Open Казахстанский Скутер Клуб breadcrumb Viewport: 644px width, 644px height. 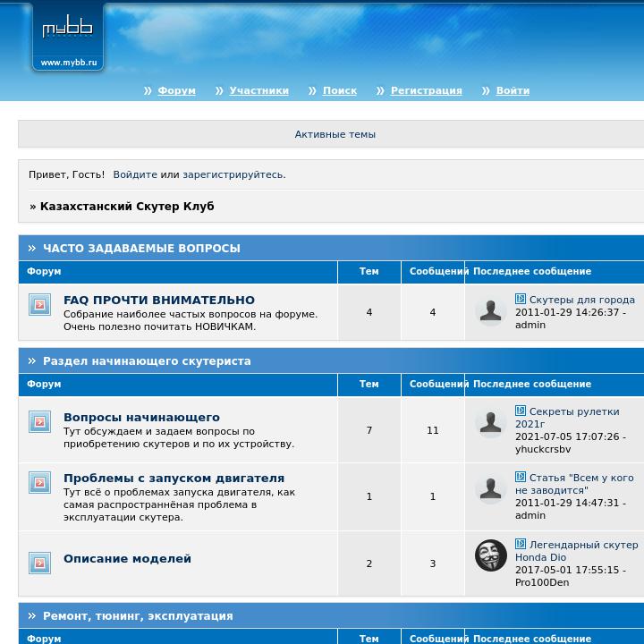pyautogui.click(x=127, y=207)
